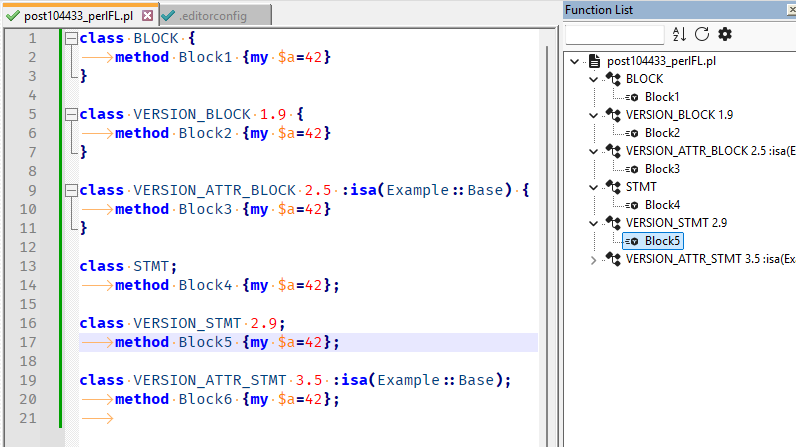Open Function List preferences gear icon
The height and width of the screenshot is (447, 796).
click(725, 34)
